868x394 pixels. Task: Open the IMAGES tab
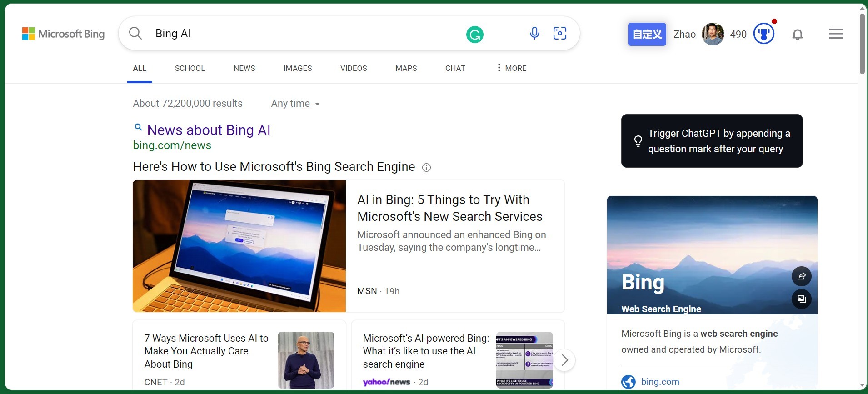pyautogui.click(x=298, y=68)
